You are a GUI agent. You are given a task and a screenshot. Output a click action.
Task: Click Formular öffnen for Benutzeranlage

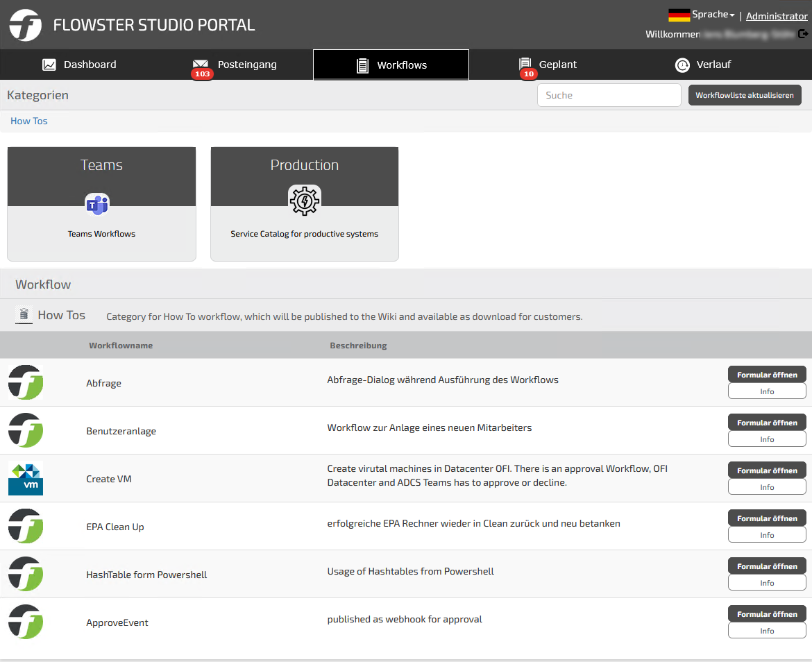pyautogui.click(x=767, y=423)
